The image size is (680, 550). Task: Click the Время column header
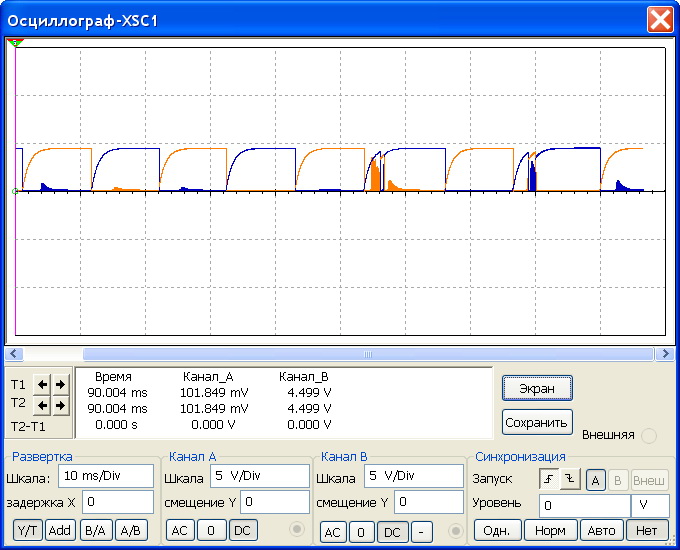click(113, 377)
